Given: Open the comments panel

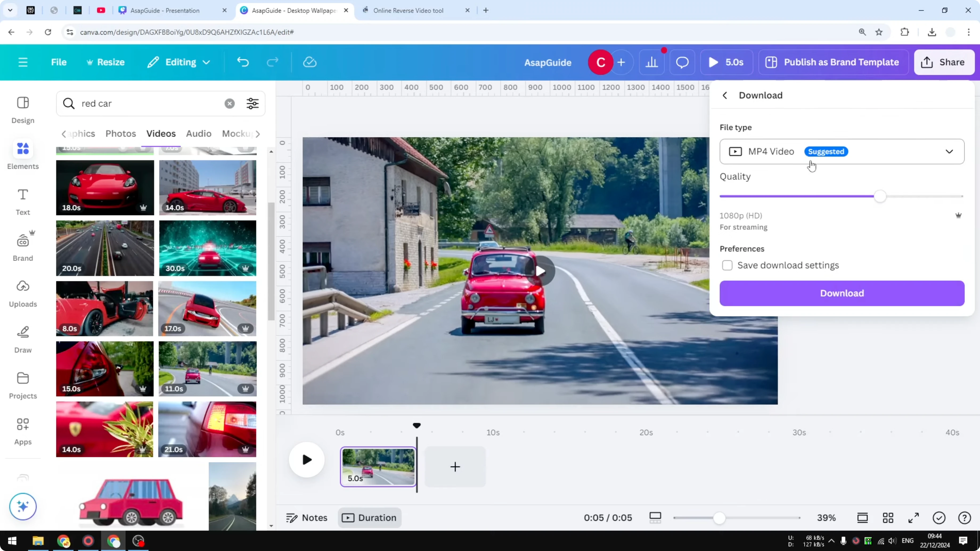Looking at the screenshot, I should point(682,62).
